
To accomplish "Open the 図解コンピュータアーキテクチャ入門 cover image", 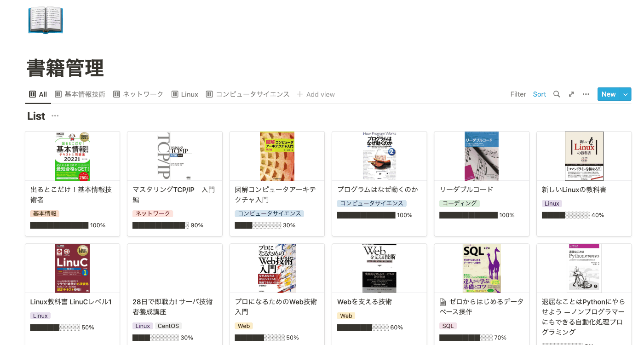I will pyautogui.click(x=277, y=156).
